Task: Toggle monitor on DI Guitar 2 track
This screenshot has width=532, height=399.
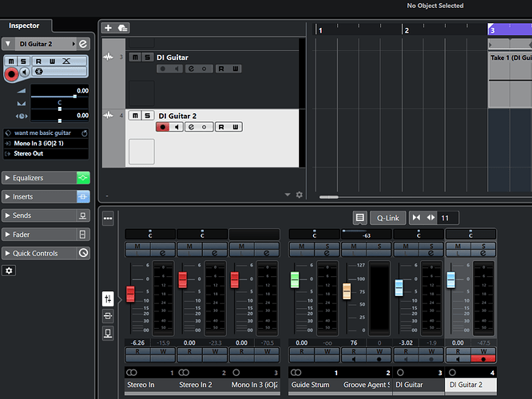Action: click(x=177, y=127)
